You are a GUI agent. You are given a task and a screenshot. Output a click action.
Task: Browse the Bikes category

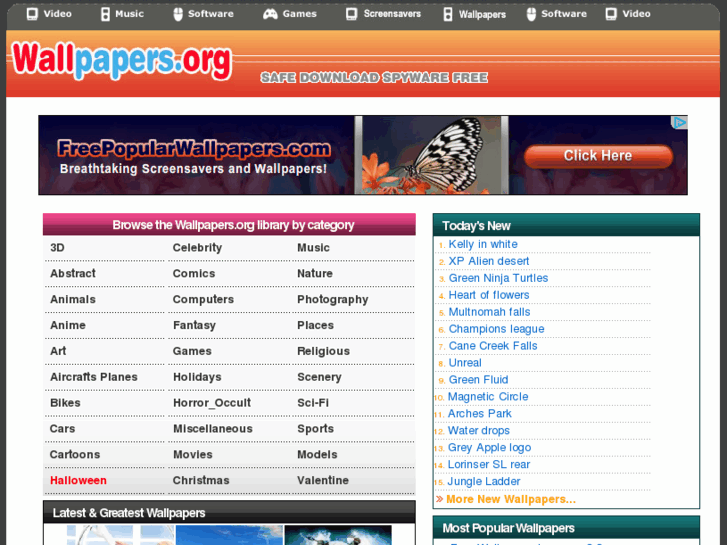[x=65, y=403]
